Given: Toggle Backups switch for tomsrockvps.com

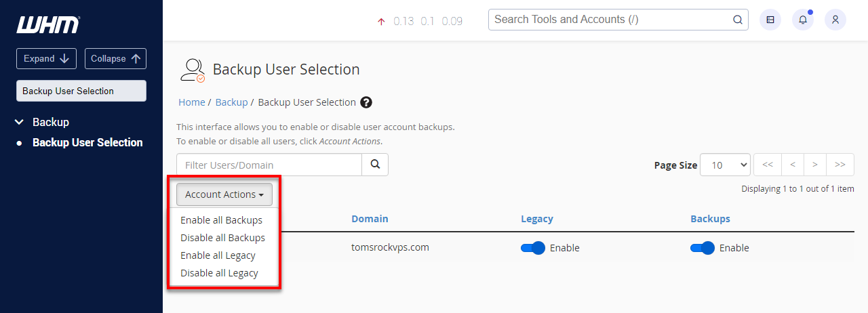Looking at the screenshot, I should coord(703,248).
